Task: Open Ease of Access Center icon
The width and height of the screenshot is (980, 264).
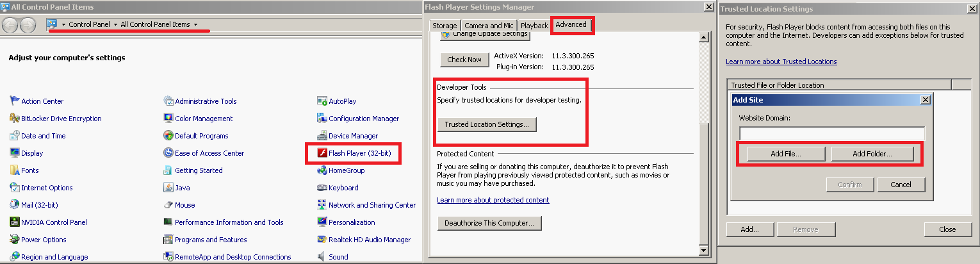Action: click(168, 153)
